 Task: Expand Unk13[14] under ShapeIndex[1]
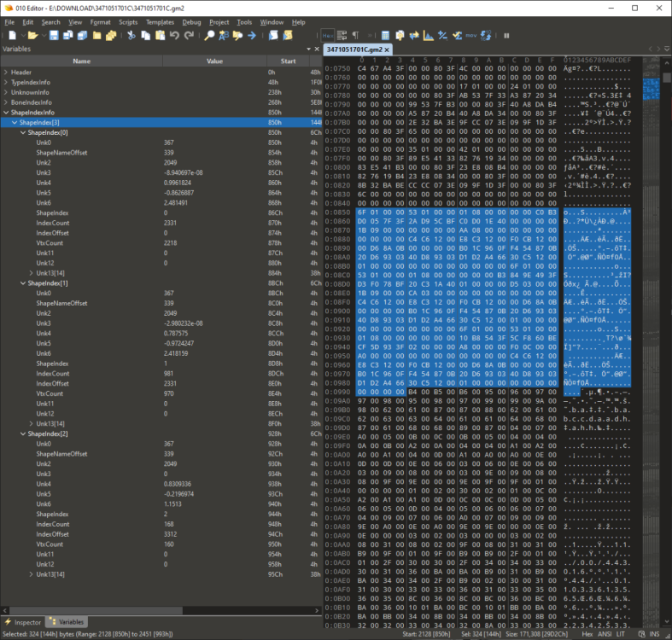(x=32, y=423)
